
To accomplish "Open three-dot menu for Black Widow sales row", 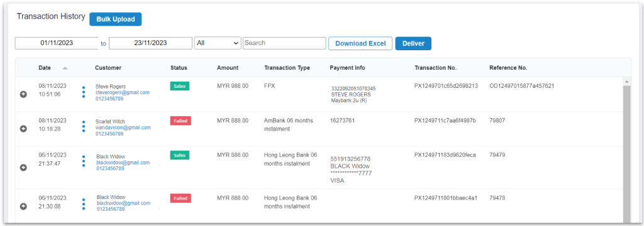I will coord(84,161).
